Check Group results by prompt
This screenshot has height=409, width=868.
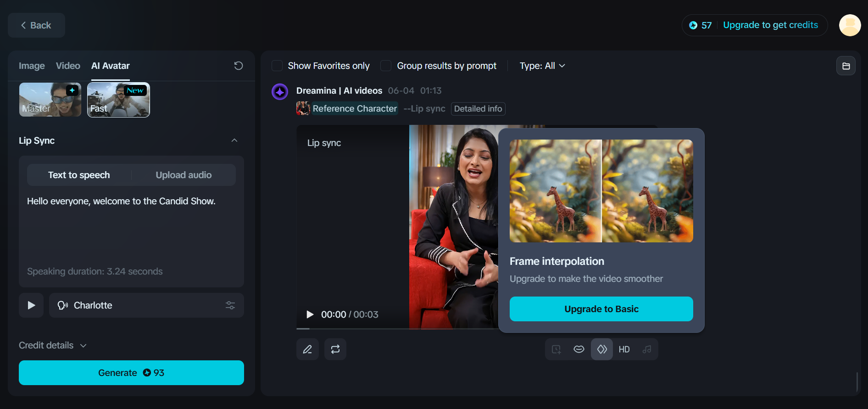(x=386, y=66)
